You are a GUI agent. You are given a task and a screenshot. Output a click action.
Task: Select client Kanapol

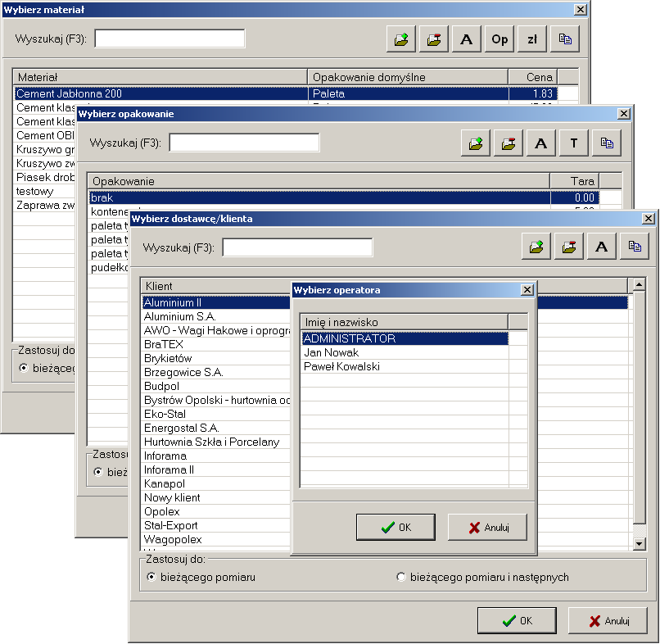coord(216,483)
